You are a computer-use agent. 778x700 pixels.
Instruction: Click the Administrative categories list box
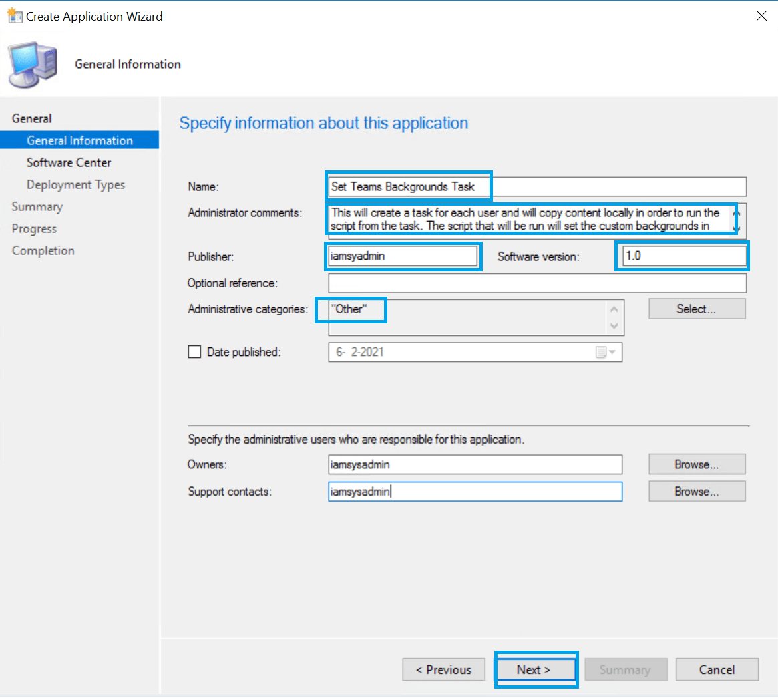tap(476, 317)
